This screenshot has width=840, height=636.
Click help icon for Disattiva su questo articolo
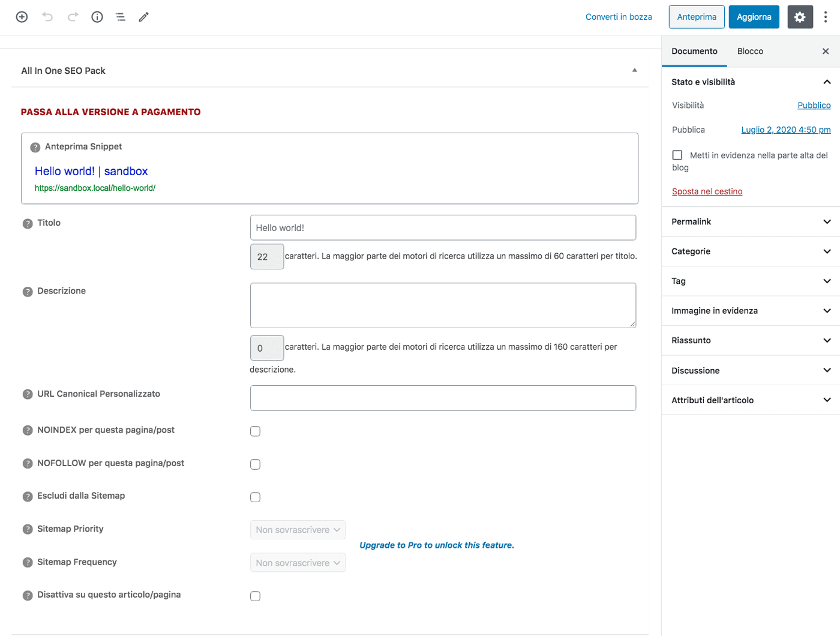28,595
